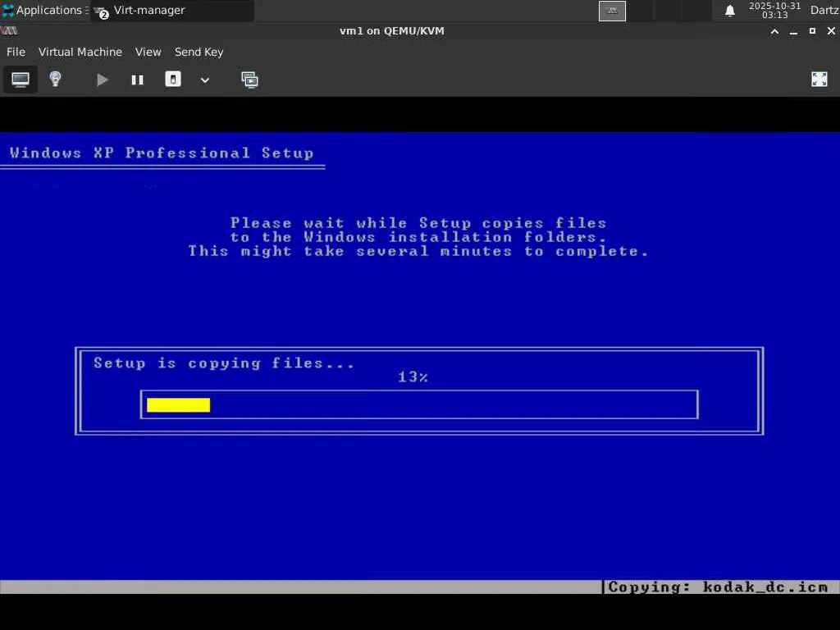Expand the shutdown options dropdown arrow
The image size is (840, 630).
click(x=204, y=80)
